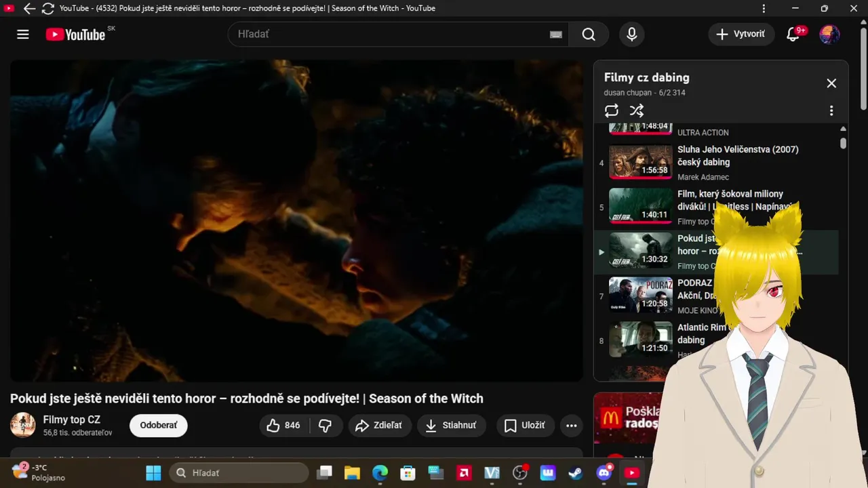The image size is (868, 488).
Task: Open the Filmy top CZ channel name
Action: [x=72, y=420]
